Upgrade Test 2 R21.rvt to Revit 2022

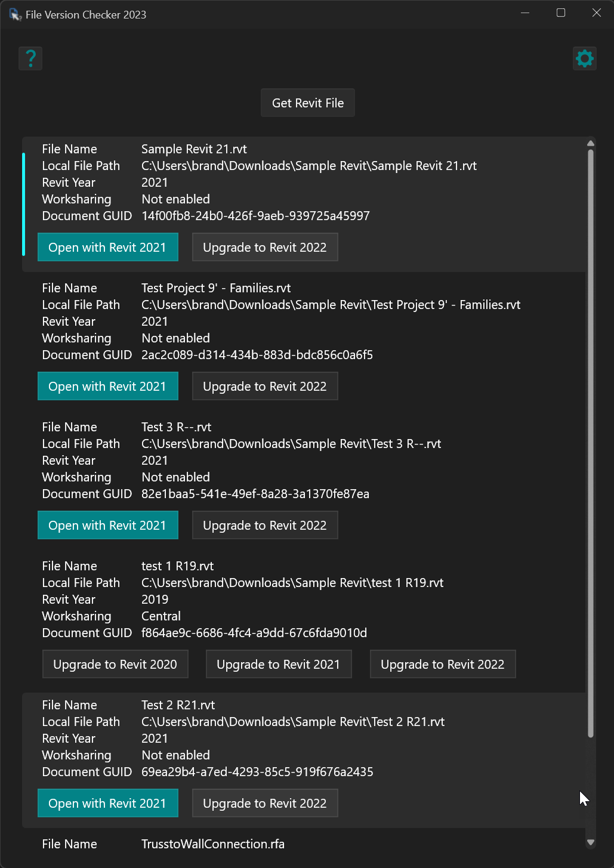pyautogui.click(x=264, y=804)
